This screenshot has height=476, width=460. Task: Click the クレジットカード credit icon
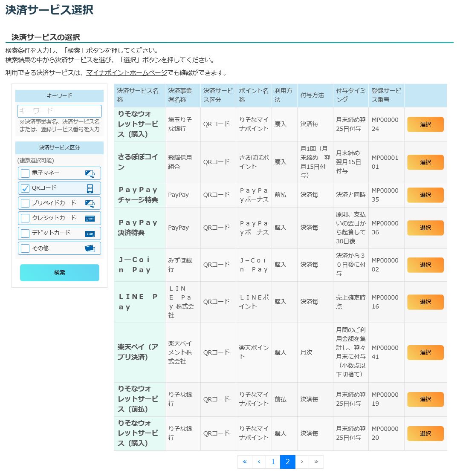pyautogui.click(x=90, y=219)
